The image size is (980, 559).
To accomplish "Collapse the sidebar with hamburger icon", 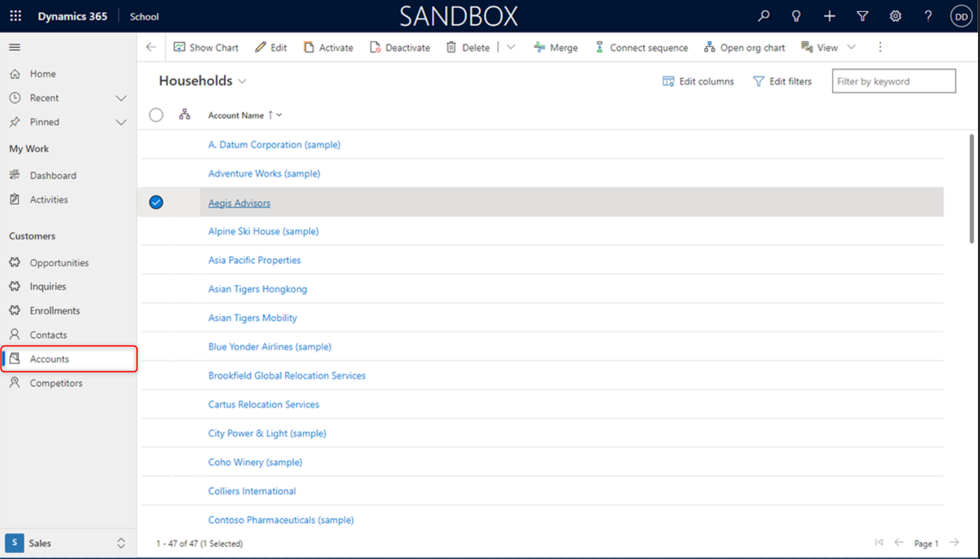I will pos(15,47).
